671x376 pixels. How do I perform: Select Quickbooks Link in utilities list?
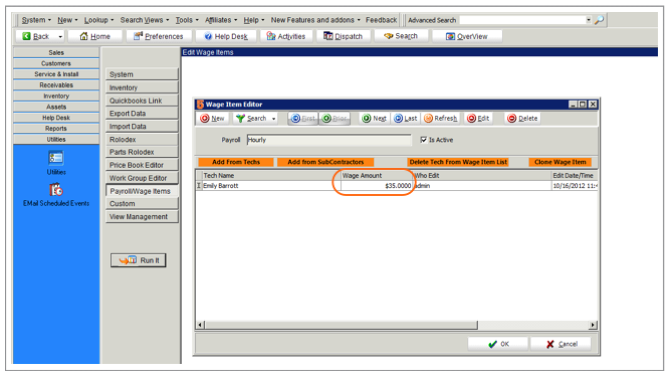click(x=142, y=101)
